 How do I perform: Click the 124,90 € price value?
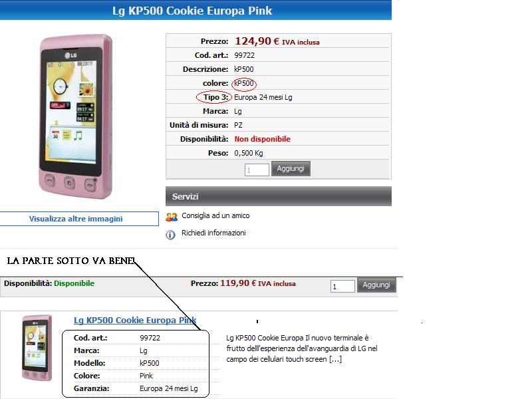(x=257, y=41)
